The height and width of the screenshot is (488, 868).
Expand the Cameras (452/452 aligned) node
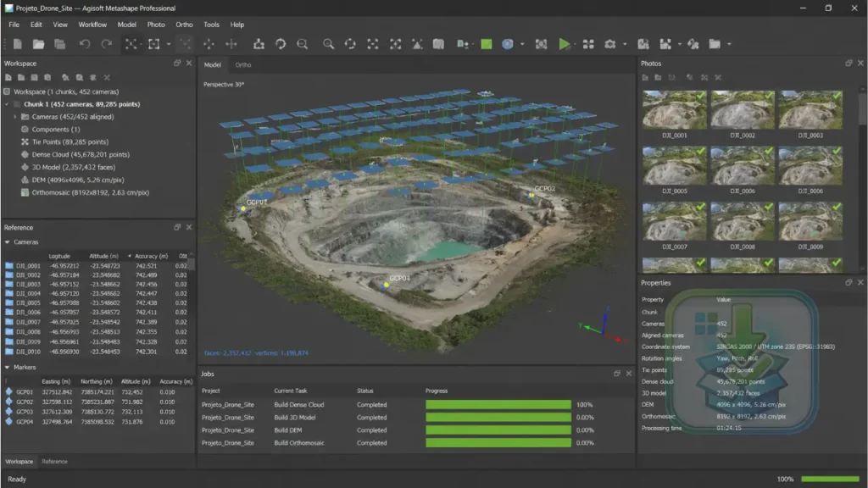15,117
